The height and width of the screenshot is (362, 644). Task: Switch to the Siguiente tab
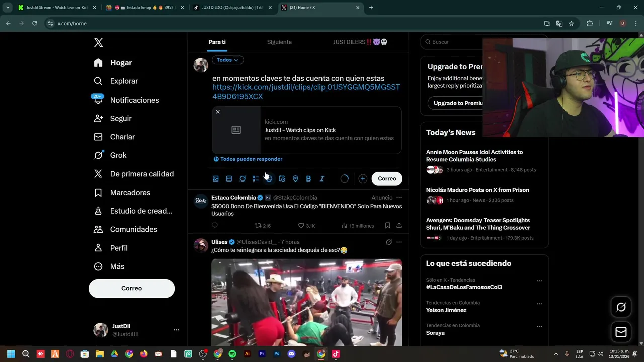click(x=279, y=42)
